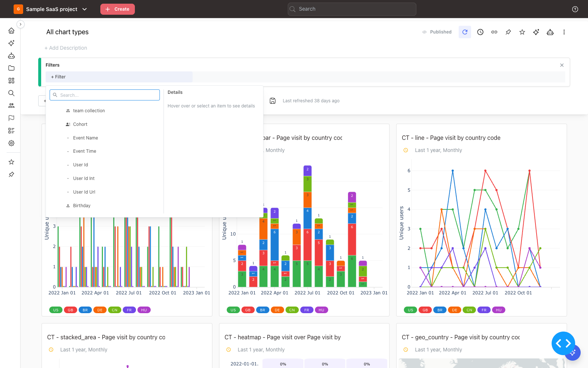Viewport: 588px width, 368px height.
Task: Go to home in the sidebar
Action: [x=11, y=31]
